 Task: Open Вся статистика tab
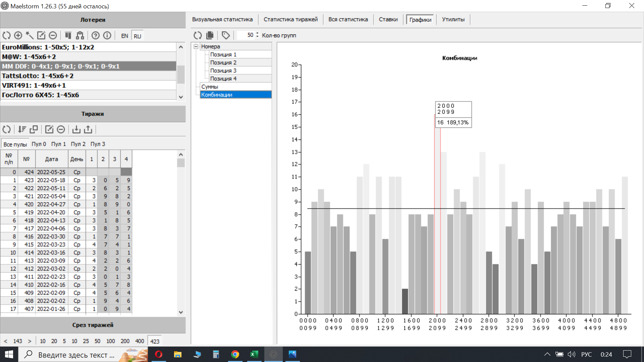pyautogui.click(x=348, y=19)
